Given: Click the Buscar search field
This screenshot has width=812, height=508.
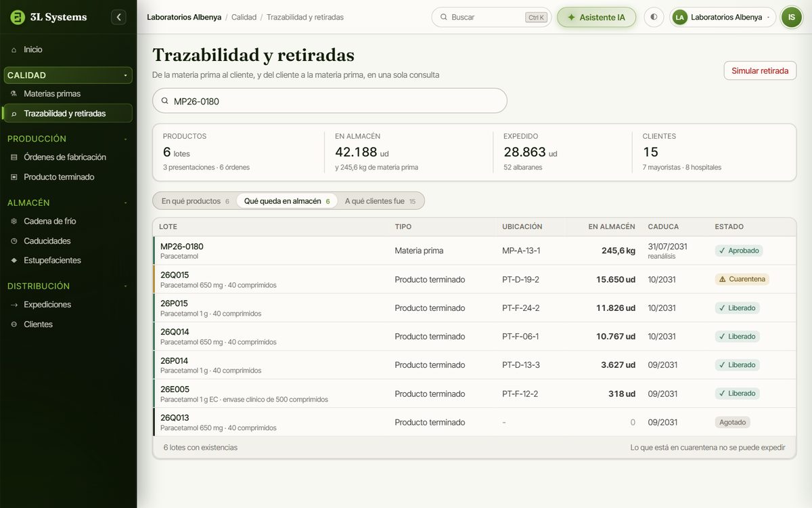Looking at the screenshot, I should pyautogui.click(x=491, y=17).
